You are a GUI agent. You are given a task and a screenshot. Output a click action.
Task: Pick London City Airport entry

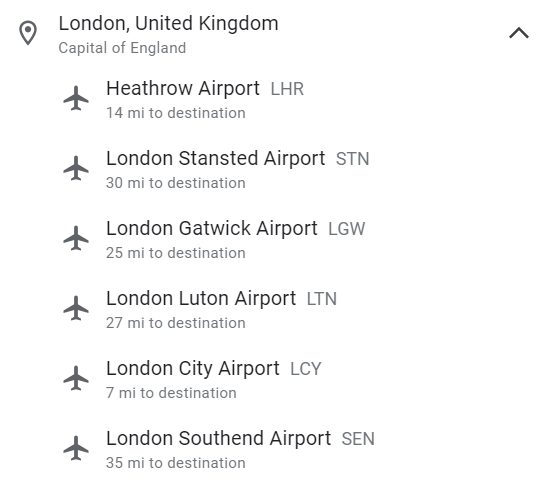(268, 378)
